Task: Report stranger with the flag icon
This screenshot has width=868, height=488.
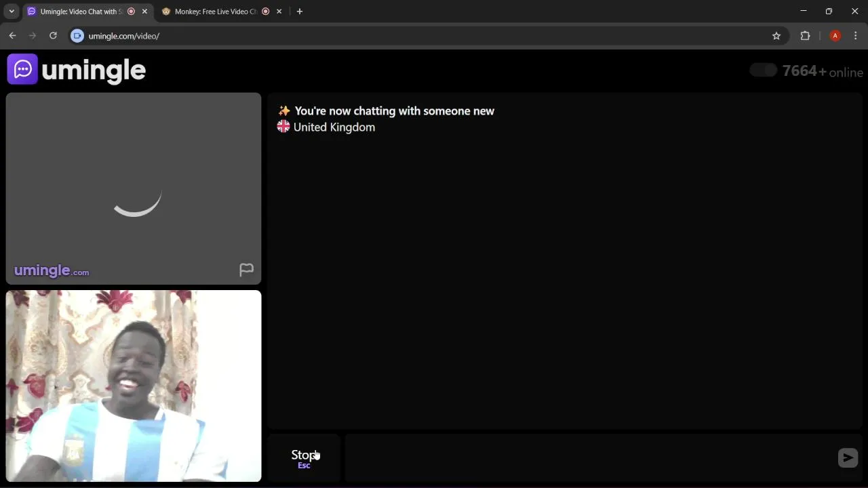Action: (246, 270)
